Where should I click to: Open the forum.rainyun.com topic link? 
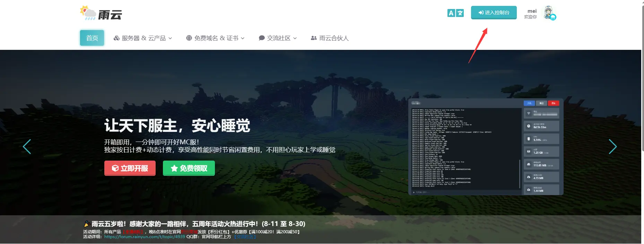point(145,237)
